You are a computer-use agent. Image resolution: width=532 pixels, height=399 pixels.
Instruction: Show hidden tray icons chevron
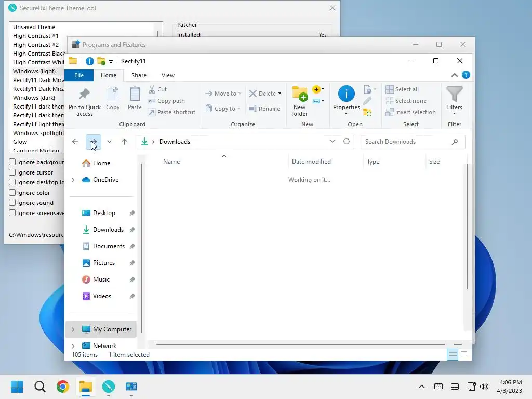pos(422,387)
